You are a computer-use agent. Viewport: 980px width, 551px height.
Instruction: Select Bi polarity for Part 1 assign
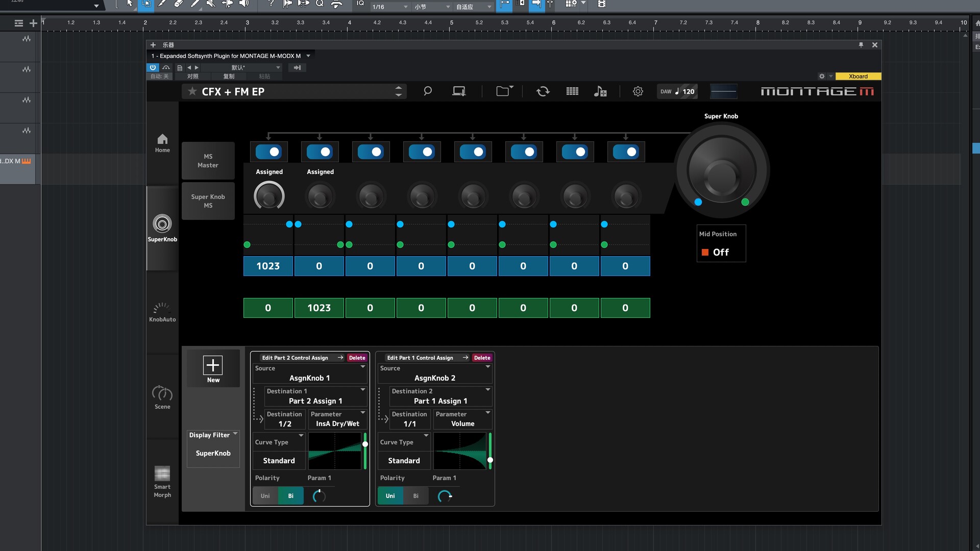tap(415, 496)
